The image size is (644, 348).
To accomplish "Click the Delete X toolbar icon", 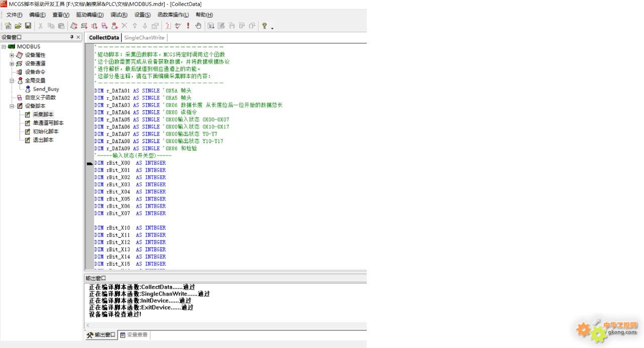I will (x=124, y=26).
